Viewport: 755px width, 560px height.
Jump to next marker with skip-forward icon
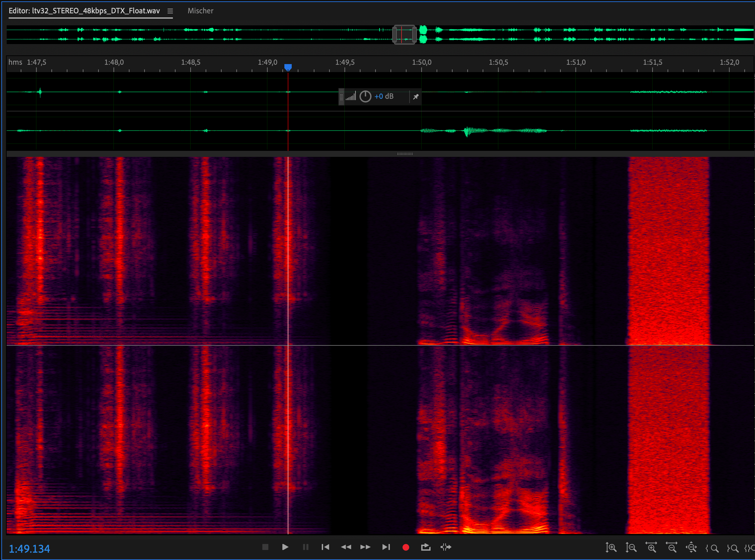[x=386, y=547]
